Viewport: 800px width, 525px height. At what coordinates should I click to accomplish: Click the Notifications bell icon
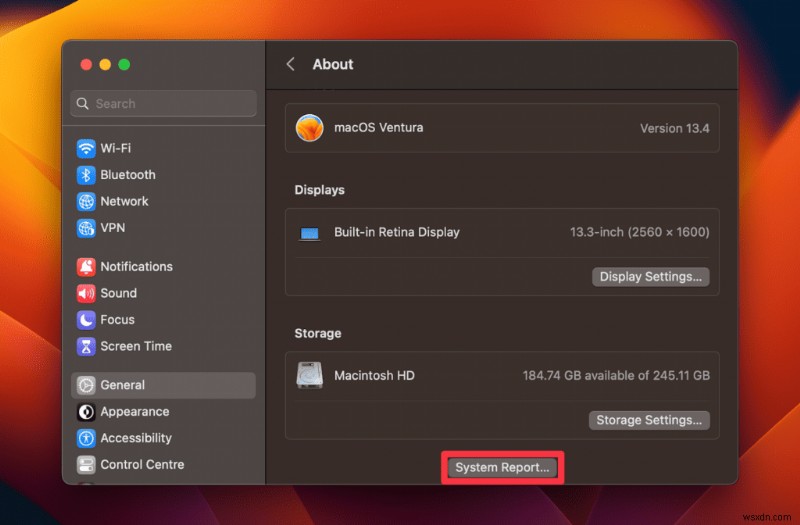tap(86, 267)
